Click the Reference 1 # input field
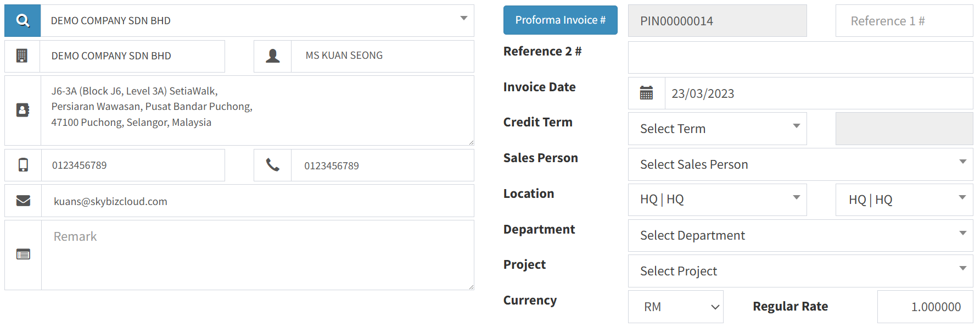The height and width of the screenshot is (332, 980). coord(904,21)
